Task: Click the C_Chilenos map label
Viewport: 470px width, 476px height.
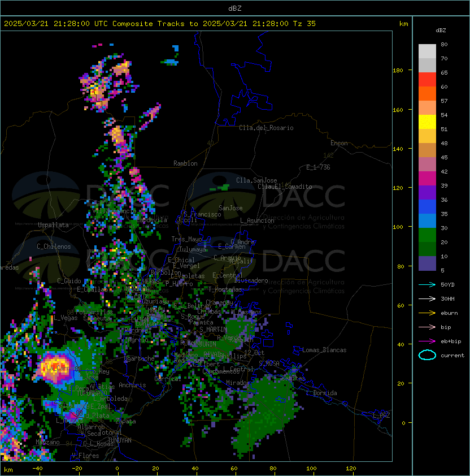Action: (54, 246)
